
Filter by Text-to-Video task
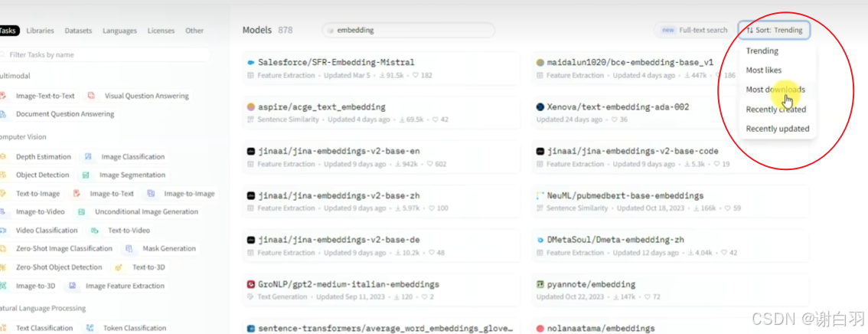121,231
